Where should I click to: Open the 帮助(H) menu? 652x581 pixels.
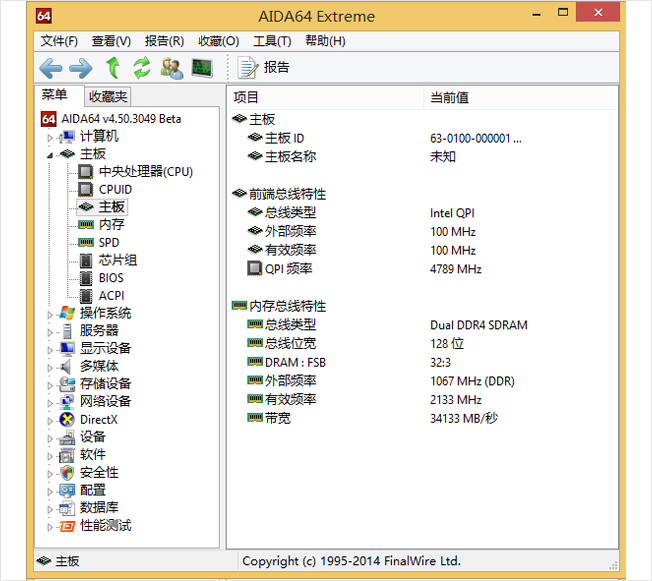tap(325, 41)
